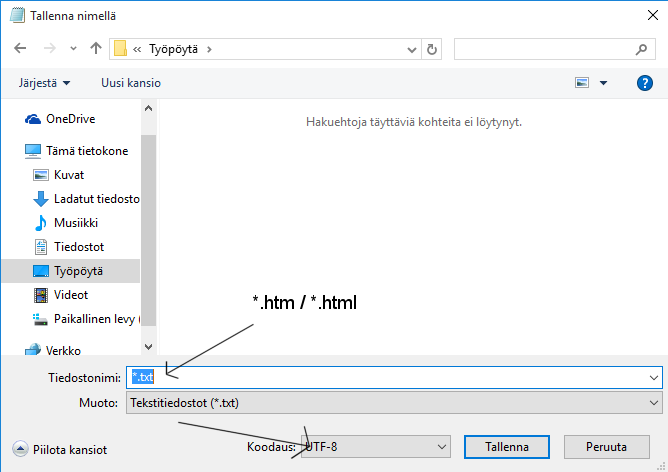
Task: Click the Up one level arrow
Action: 96,48
